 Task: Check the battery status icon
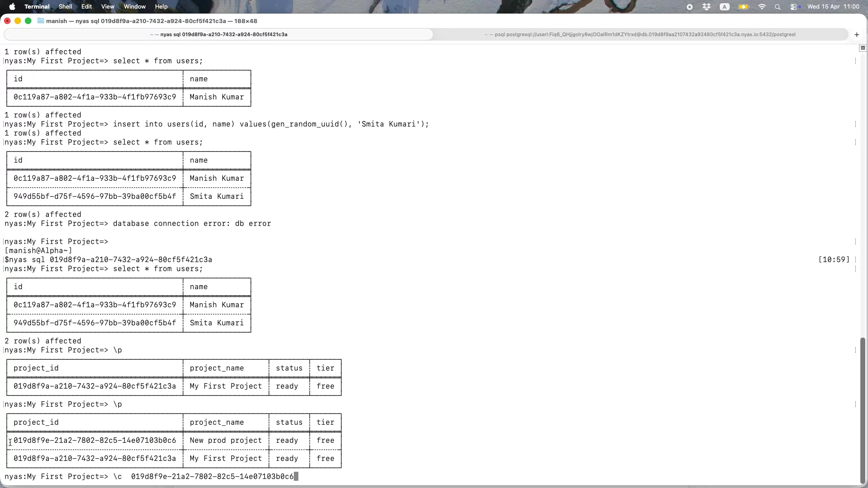click(x=744, y=7)
